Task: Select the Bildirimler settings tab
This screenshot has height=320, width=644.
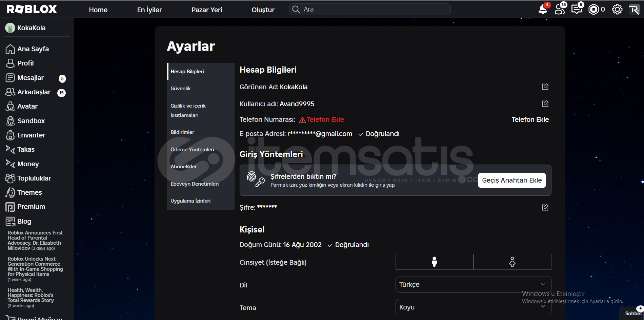Action: [x=201, y=132]
